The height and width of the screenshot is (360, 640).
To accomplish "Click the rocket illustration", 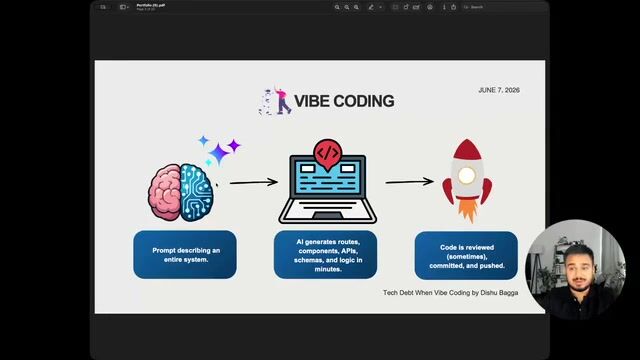I will (467, 180).
